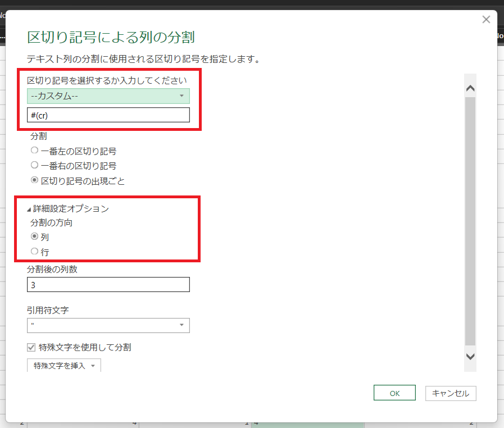This screenshot has width=504, height=428.
Task: Select the 一番右の区切り記号 radio option
Action: pyautogui.click(x=35, y=166)
